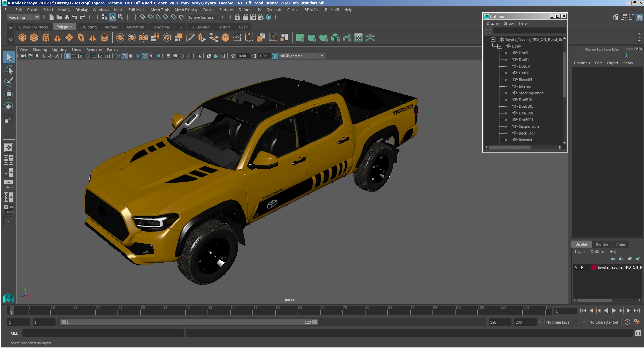Click the Multi-Cut tool shelf icon

(x=190, y=38)
